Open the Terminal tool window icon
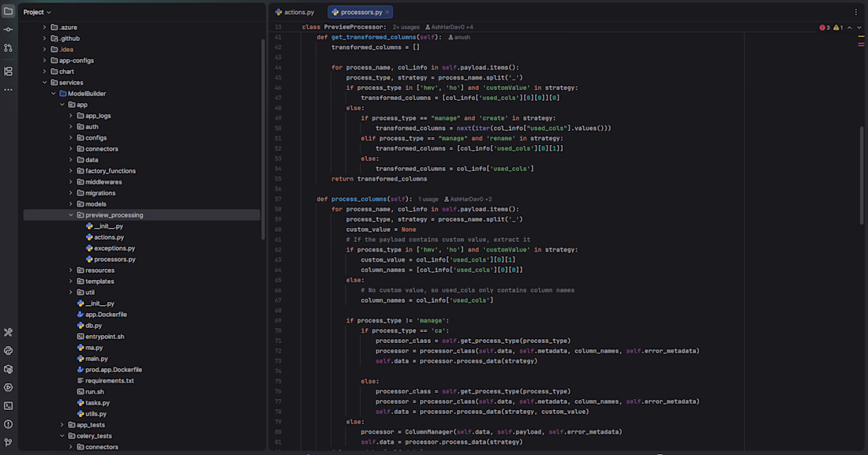This screenshot has height=455, width=868. tap(9, 406)
